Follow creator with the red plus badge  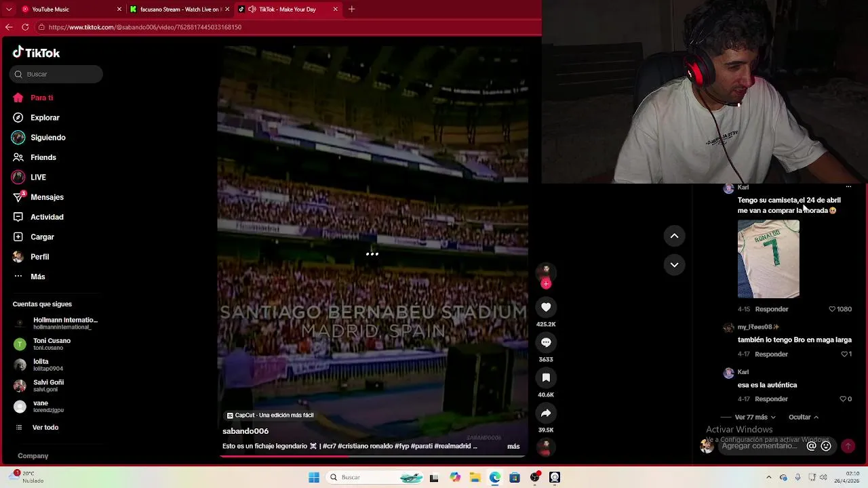coord(546,284)
